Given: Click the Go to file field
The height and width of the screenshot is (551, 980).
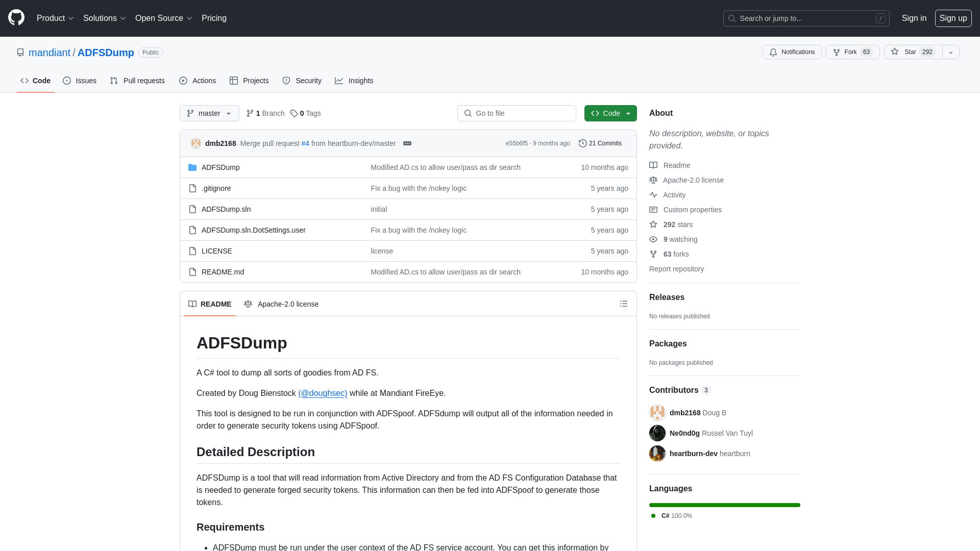Looking at the screenshot, I should tap(517, 113).
